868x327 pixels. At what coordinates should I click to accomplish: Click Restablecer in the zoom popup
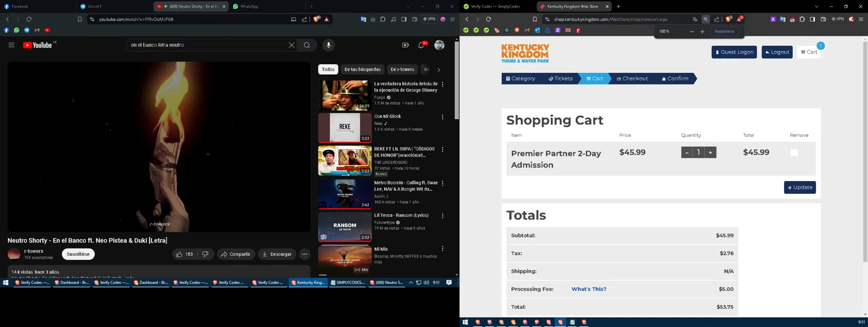point(724,31)
